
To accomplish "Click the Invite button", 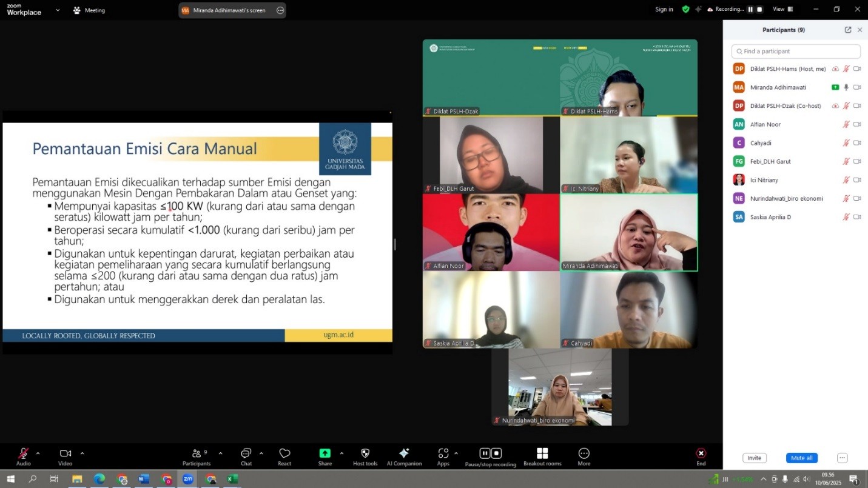I will coord(754,458).
